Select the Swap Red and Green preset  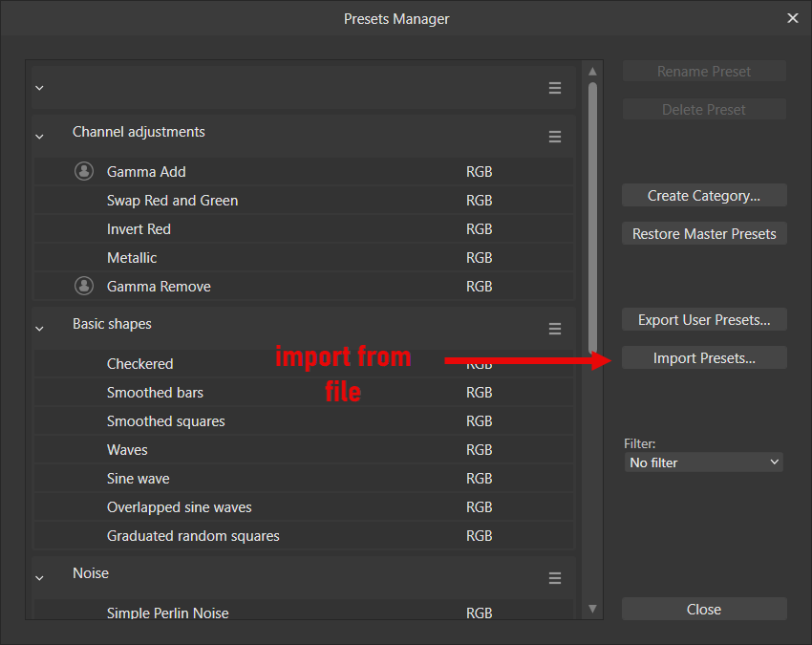click(172, 201)
